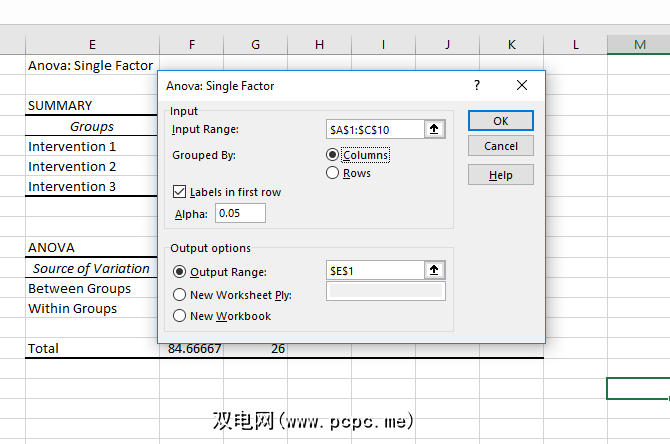This screenshot has height=444, width=670.
Task: Click the Intervention 2 cell
Action: [x=72, y=167]
